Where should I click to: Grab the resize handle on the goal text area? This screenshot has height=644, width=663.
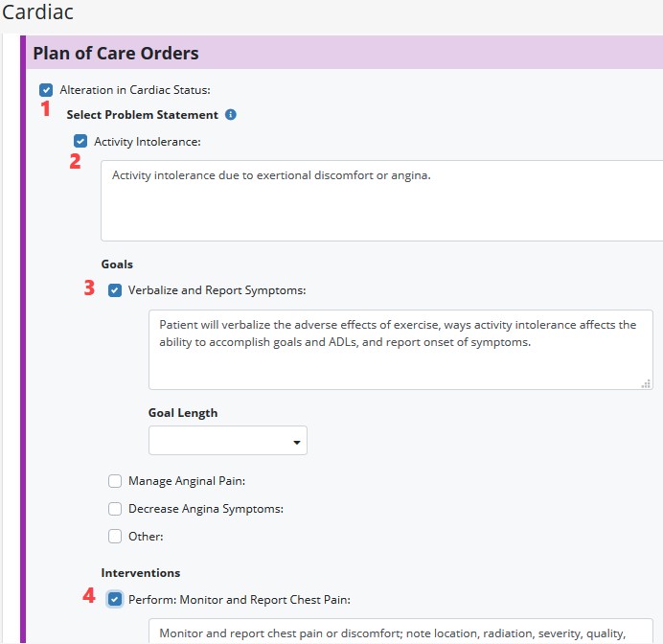tap(647, 383)
